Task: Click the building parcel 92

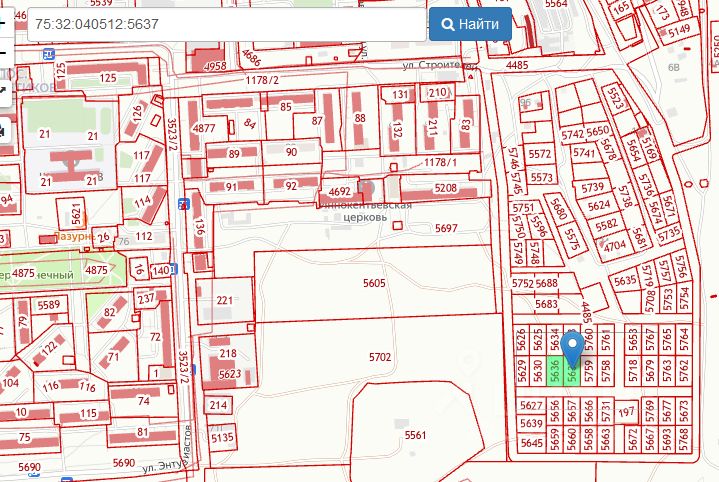Action: [x=291, y=186]
